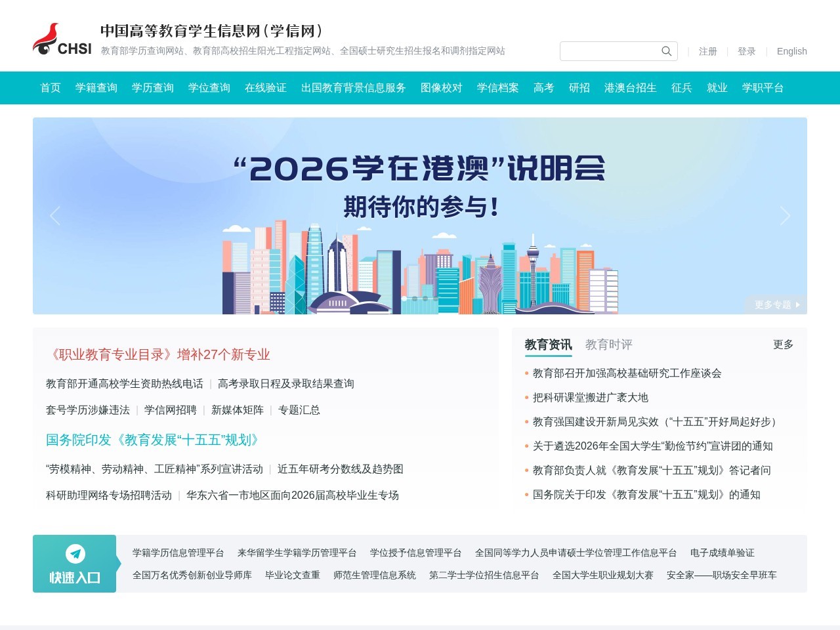This screenshot has height=630, width=840.
Task: Open 全国万名优秀创新创业导师库 quick link
Action: click(x=192, y=576)
